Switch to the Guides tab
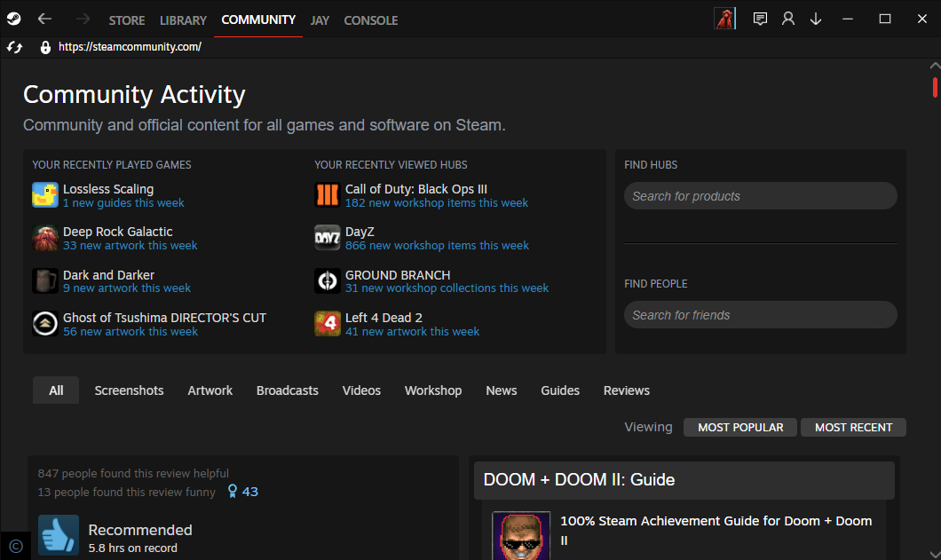 560,390
